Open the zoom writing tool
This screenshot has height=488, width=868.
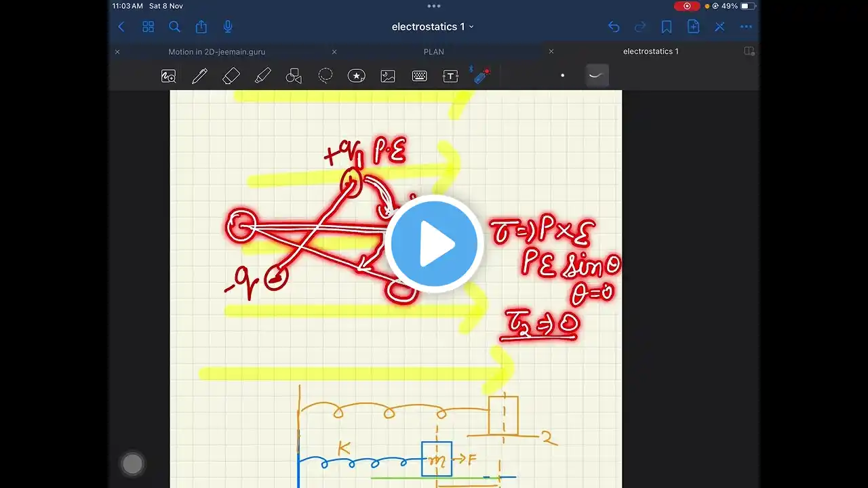[168, 75]
